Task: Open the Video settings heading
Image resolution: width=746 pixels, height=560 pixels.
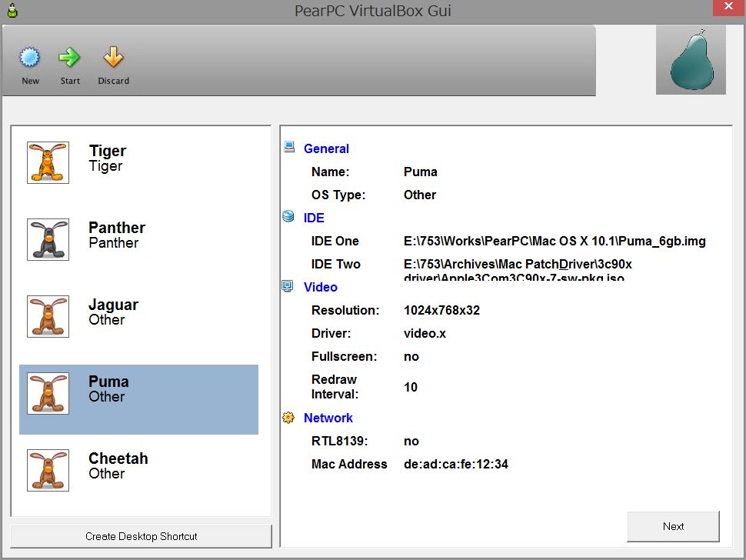Action: [321, 288]
